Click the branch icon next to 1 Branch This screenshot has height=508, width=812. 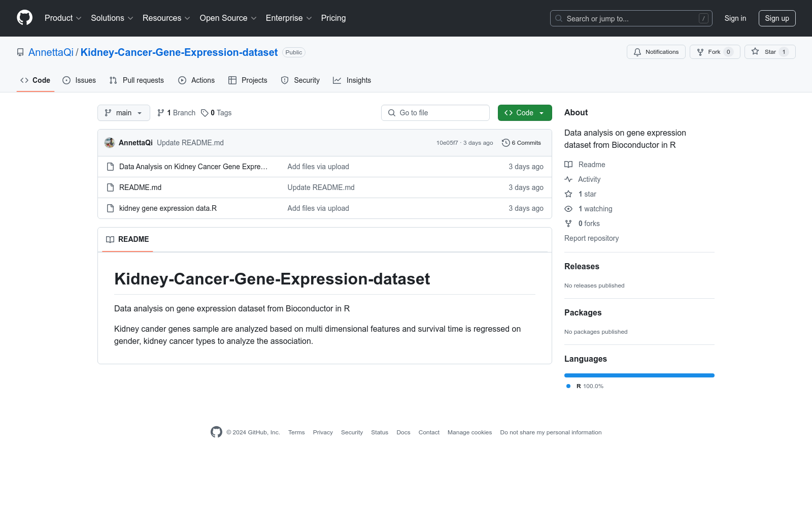(161, 113)
